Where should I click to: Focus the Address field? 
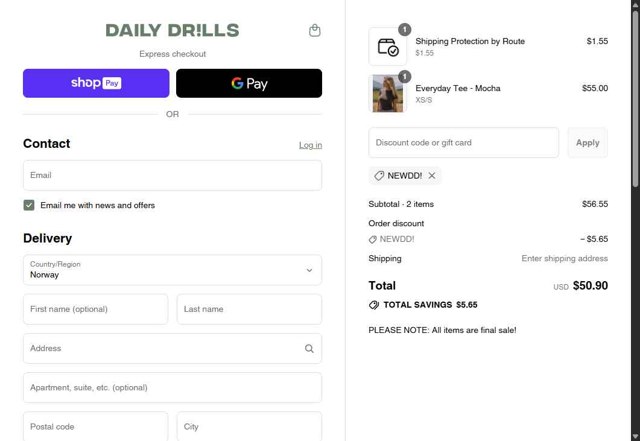click(x=172, y=348)
